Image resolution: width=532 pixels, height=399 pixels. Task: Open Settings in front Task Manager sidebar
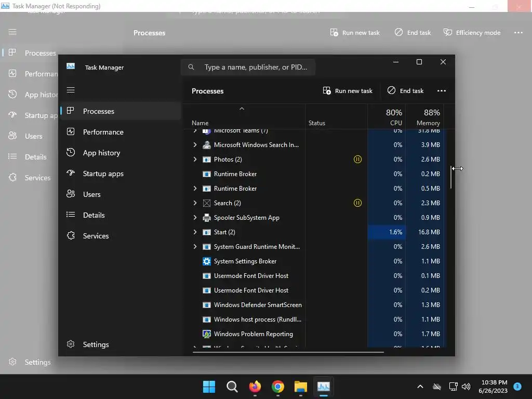coord(121,344)
